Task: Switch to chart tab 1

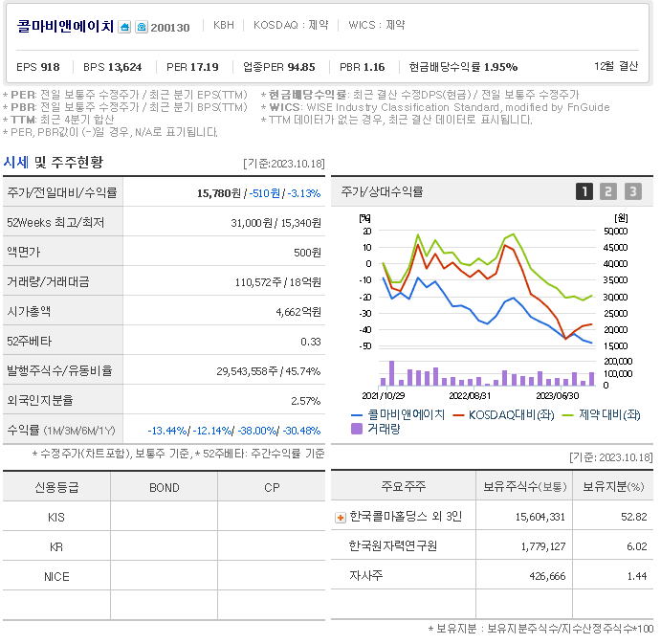Action: [x=584, y=192]
